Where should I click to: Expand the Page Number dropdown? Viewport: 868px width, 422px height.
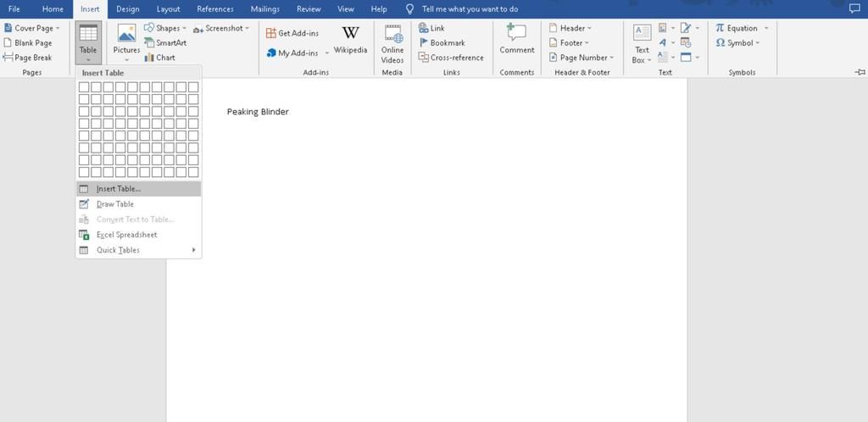pos(612,58)
